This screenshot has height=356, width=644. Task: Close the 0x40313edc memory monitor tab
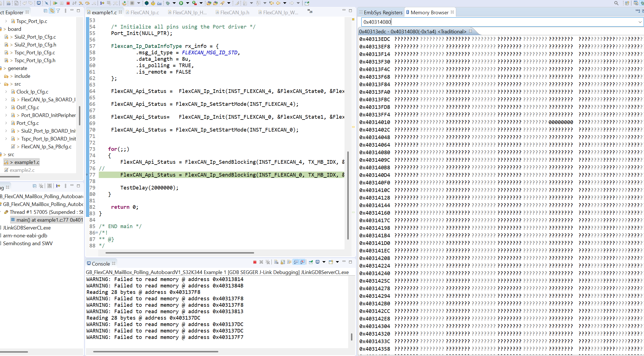pos(471,31)
